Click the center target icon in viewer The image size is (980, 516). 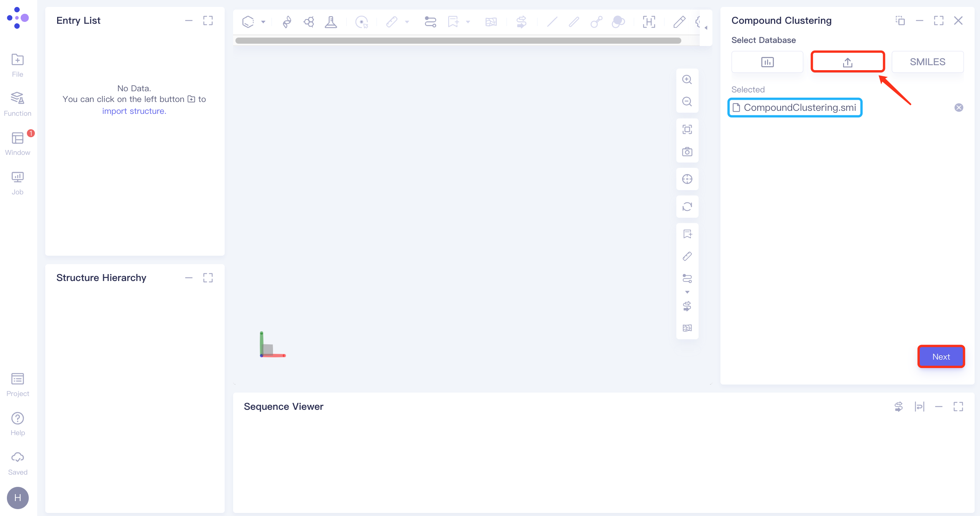pos(687,179)
